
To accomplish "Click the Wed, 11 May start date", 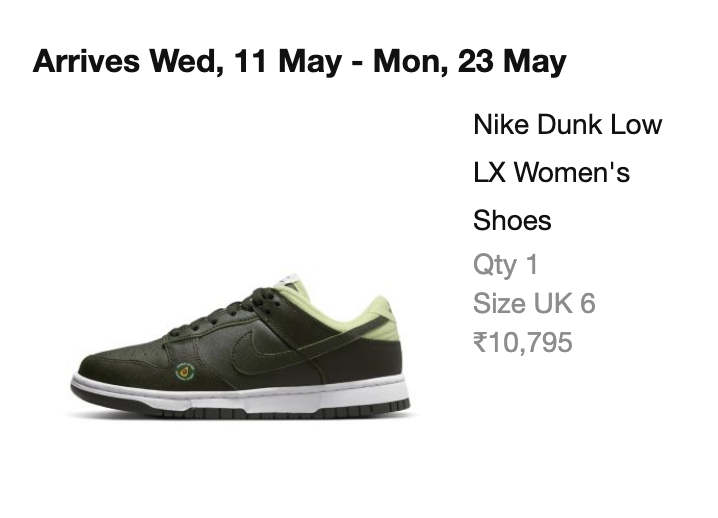I will pos(245,61).
